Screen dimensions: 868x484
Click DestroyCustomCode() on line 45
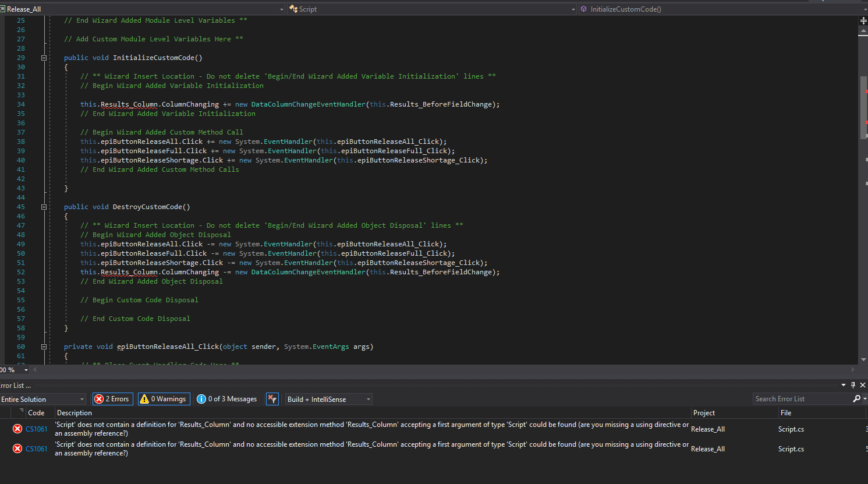click(151, 207)
